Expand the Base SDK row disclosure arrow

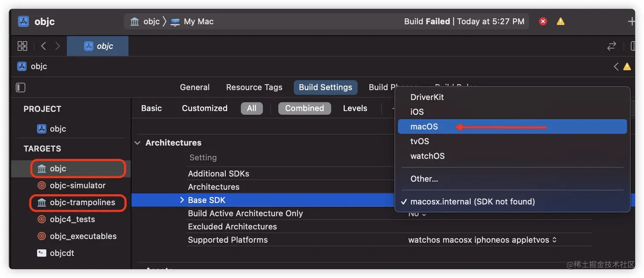[x=182, y=200]
